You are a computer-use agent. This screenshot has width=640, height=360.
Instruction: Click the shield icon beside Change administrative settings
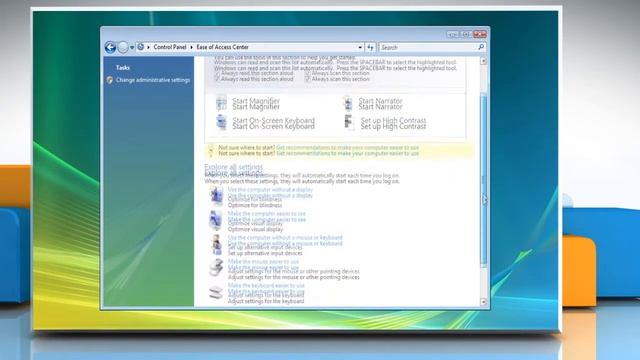pyautogui.click(x=109, y=80)
